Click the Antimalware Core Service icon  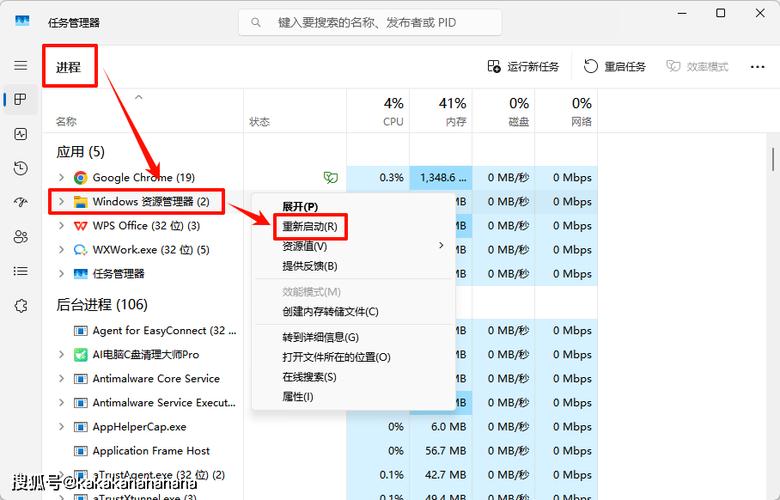pos(81,379)
